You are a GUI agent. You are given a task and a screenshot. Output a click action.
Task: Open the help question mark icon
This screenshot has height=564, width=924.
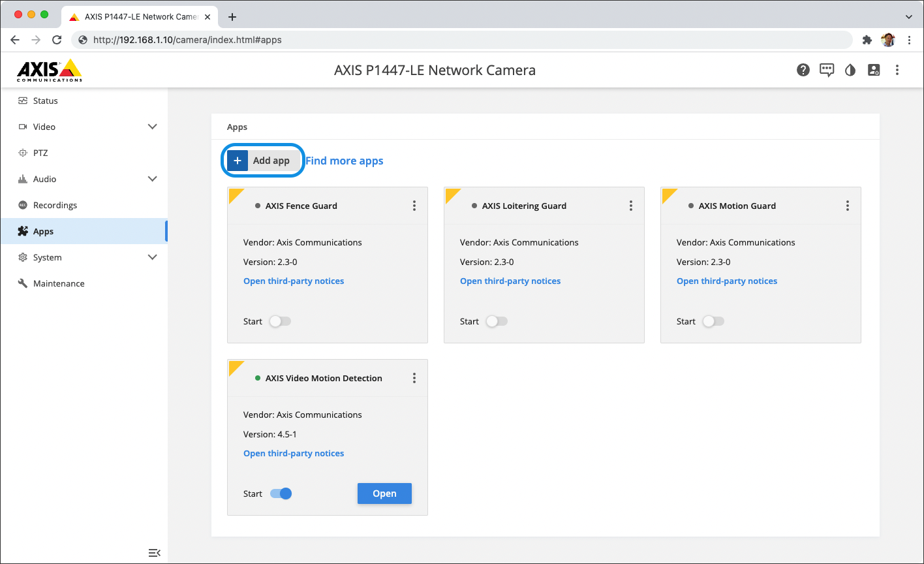click(803, 70)
